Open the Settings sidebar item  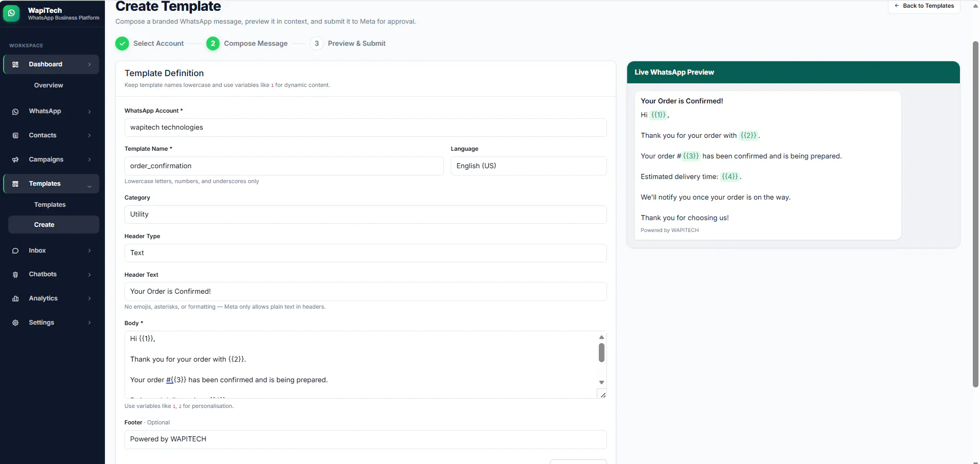coord(51,323)
